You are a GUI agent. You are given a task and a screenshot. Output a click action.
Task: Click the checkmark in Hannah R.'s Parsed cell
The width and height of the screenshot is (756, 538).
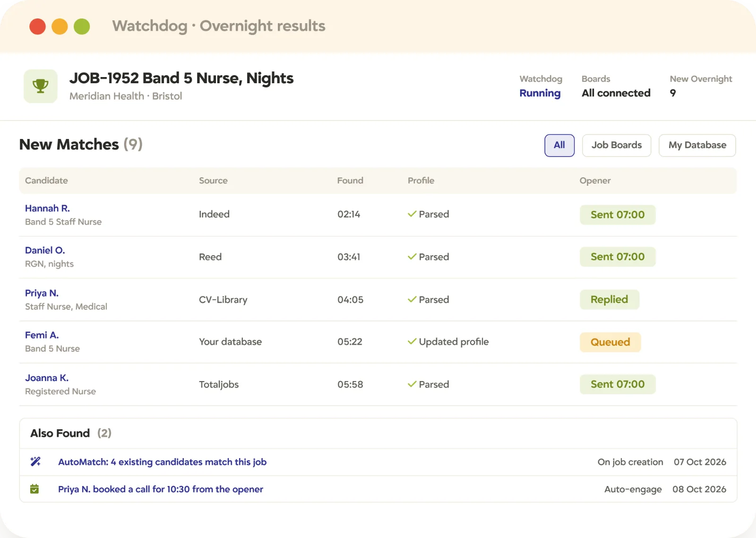coord(412,214)
